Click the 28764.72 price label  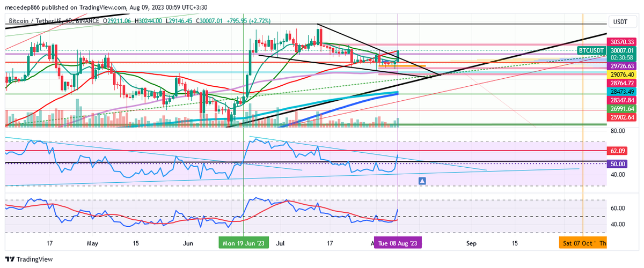623,83
